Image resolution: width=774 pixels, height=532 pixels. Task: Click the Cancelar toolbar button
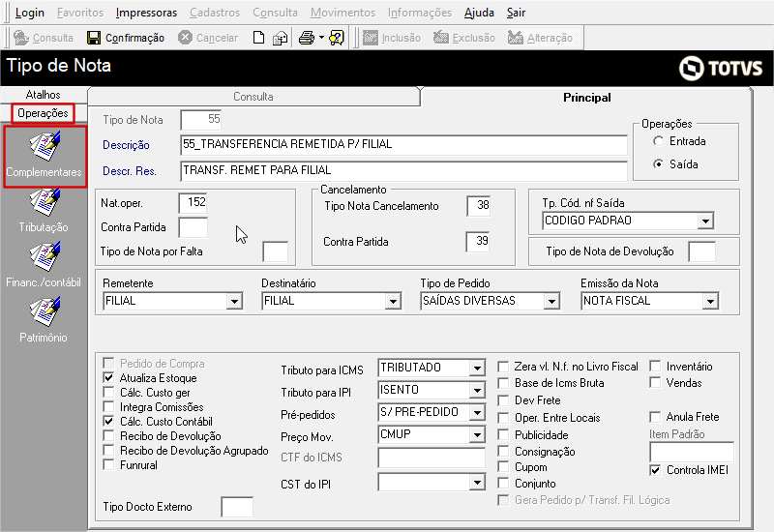(208, 38)
